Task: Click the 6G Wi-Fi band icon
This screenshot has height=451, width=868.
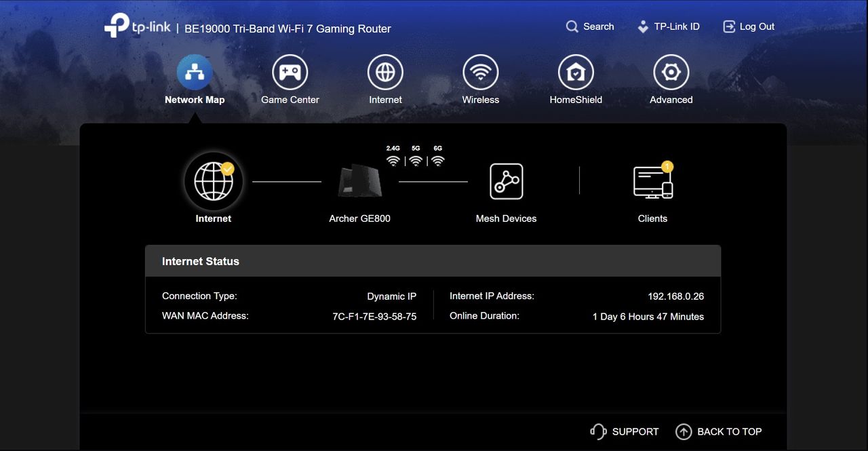Action: (438, 161)
